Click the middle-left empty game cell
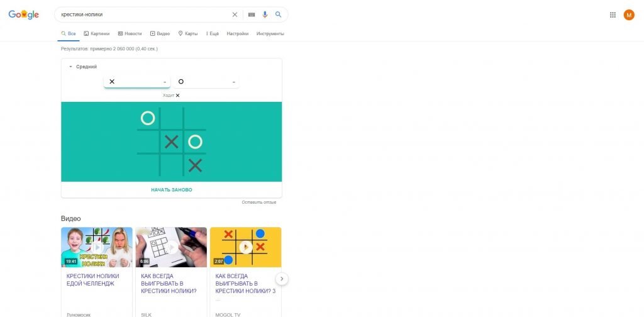 point(148,142)
